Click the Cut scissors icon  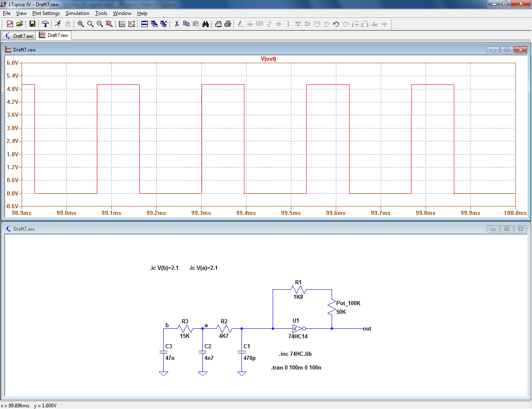[x=177, y=24]
